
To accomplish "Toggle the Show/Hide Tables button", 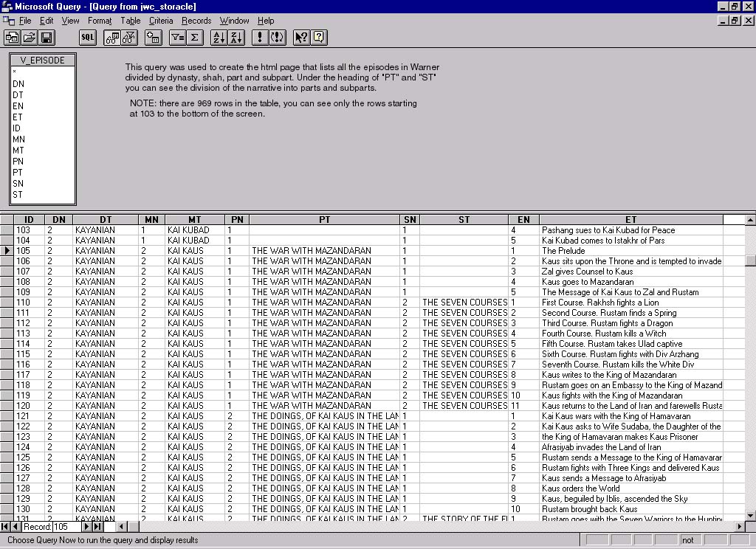I will click(111, 37).
